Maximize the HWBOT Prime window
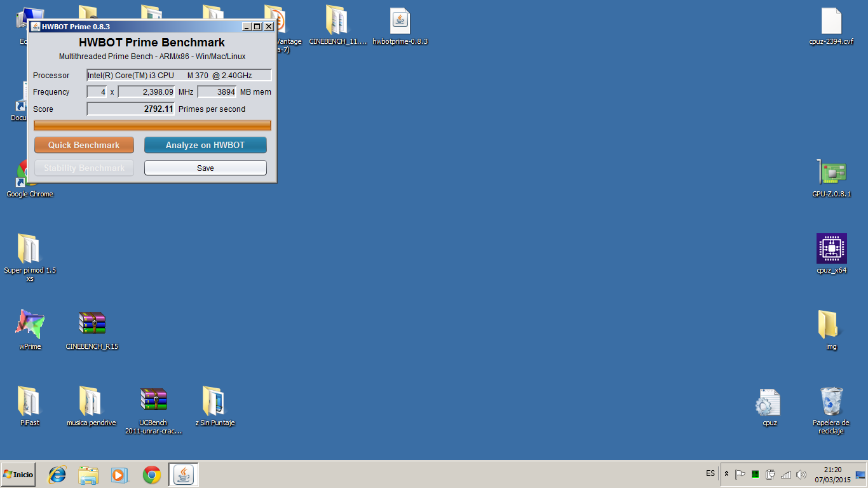This screenshot has width=868, height=488. pos(257,26)
